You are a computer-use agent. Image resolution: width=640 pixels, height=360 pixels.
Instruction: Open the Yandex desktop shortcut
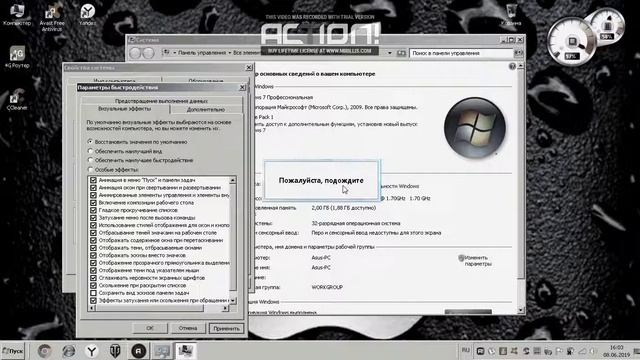[x=87, y=15]
